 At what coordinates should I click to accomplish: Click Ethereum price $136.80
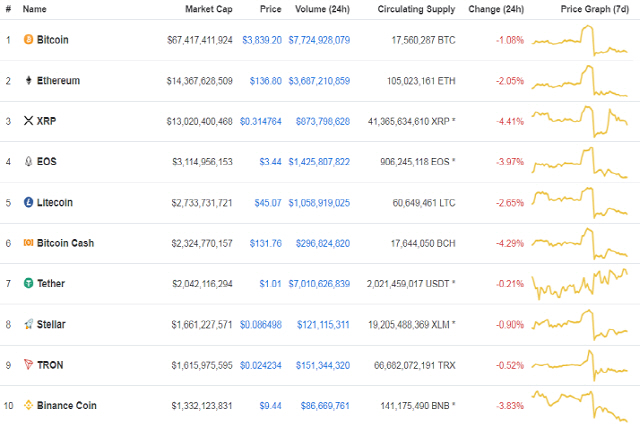[x=266, y=81]
